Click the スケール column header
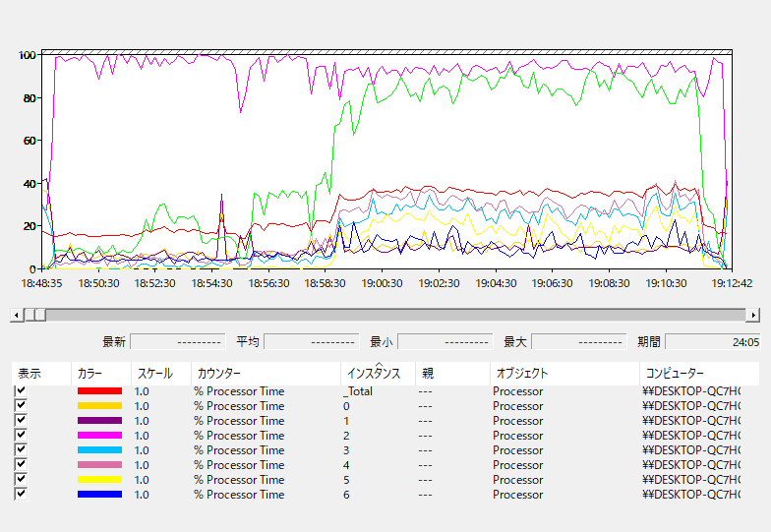Image resolution: width=771 pixels, height=532 pixels. [x=154, y=374]
